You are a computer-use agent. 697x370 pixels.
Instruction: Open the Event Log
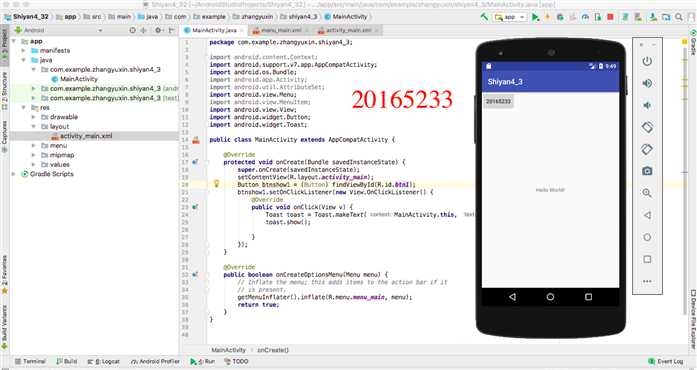[665, 361]
